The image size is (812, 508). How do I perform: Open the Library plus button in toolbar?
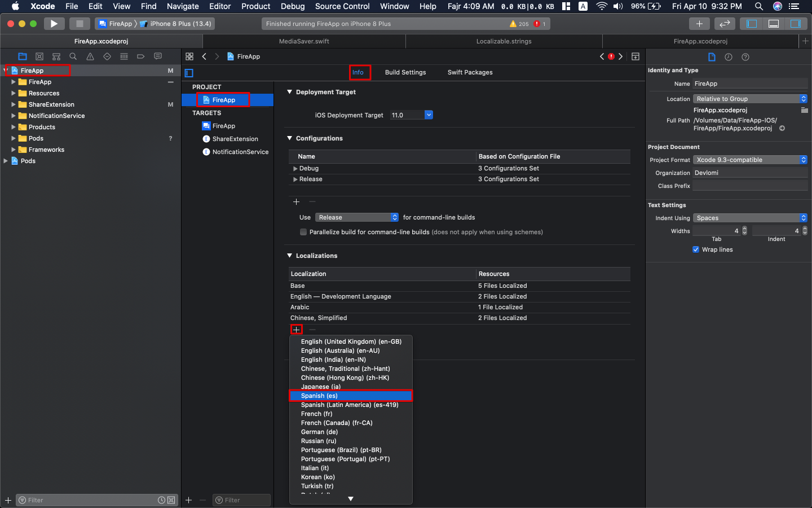[699, 24]
